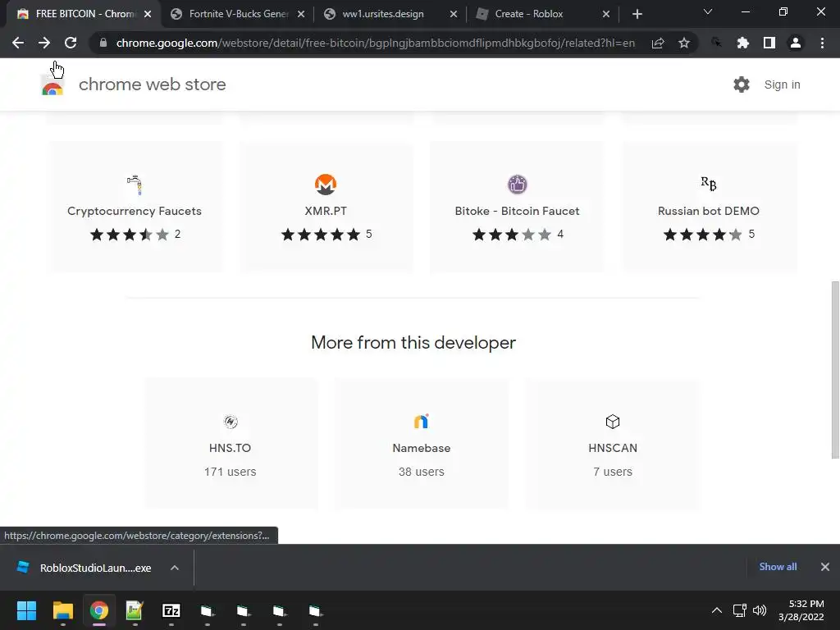Open the Russian bot DEMO extension
Viewport: 840px width, 630px height.
pos(708,207)
